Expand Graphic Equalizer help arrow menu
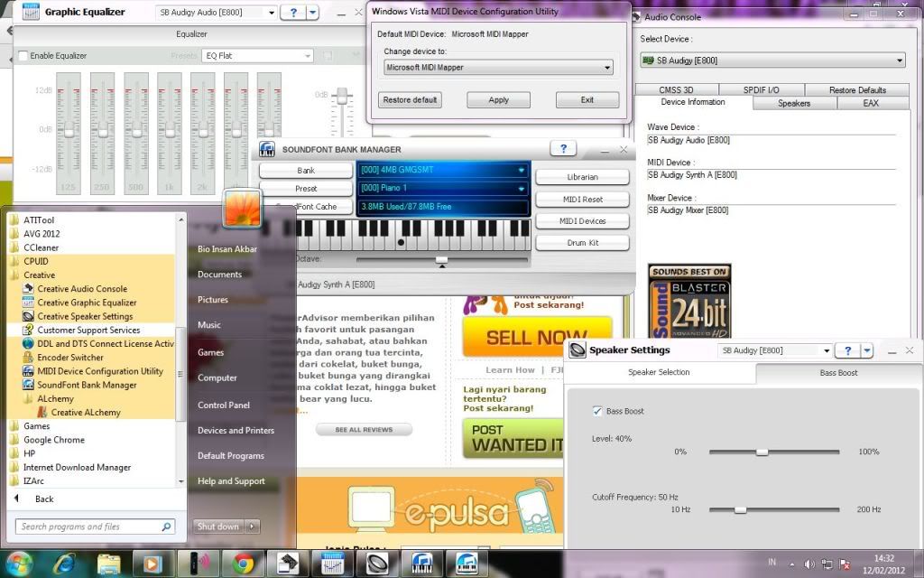 tap(313, 13)
